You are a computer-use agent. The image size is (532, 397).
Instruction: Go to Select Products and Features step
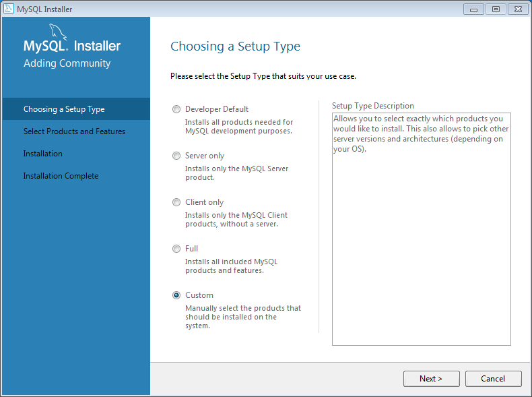pyautogui.click(x=74, y=131)
